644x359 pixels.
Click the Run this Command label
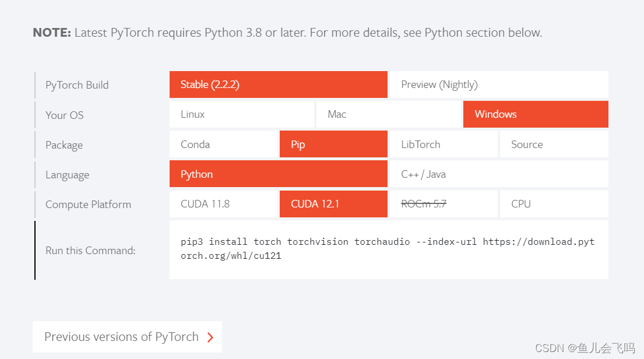pos(90,251)
